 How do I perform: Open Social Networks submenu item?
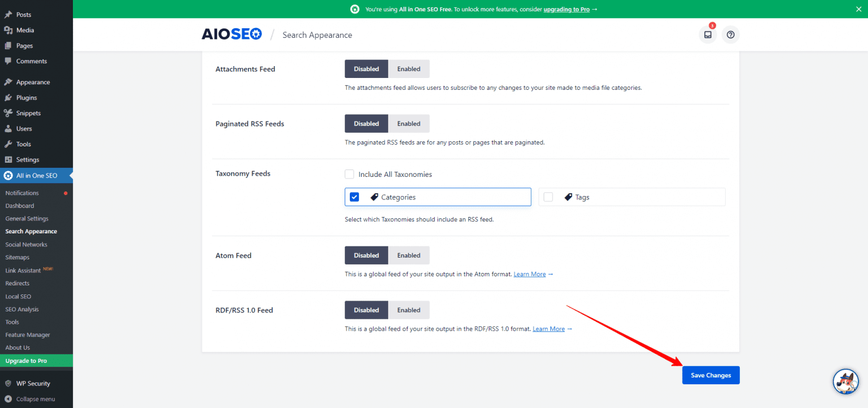27,245
